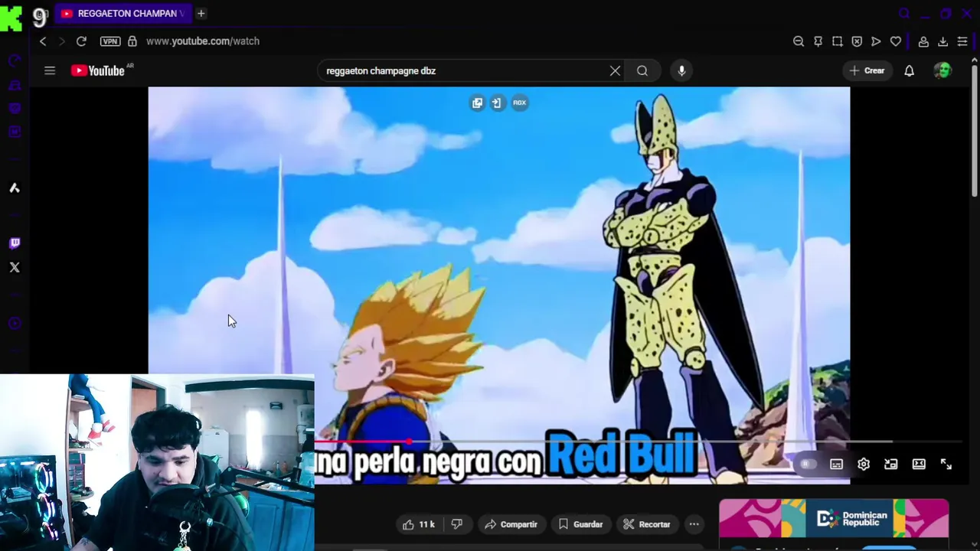Reload the page
The height and width of the screenshot is (551, 980).
point(81,41)
